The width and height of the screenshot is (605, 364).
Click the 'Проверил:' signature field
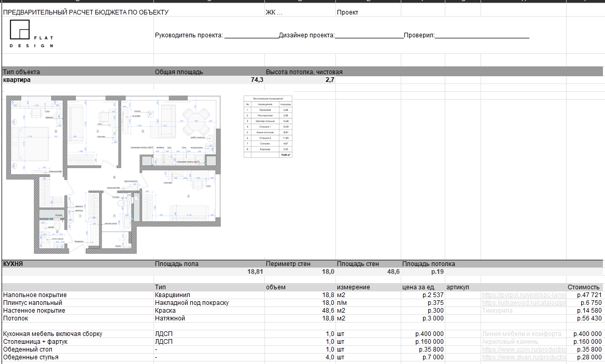coord(467,35)
